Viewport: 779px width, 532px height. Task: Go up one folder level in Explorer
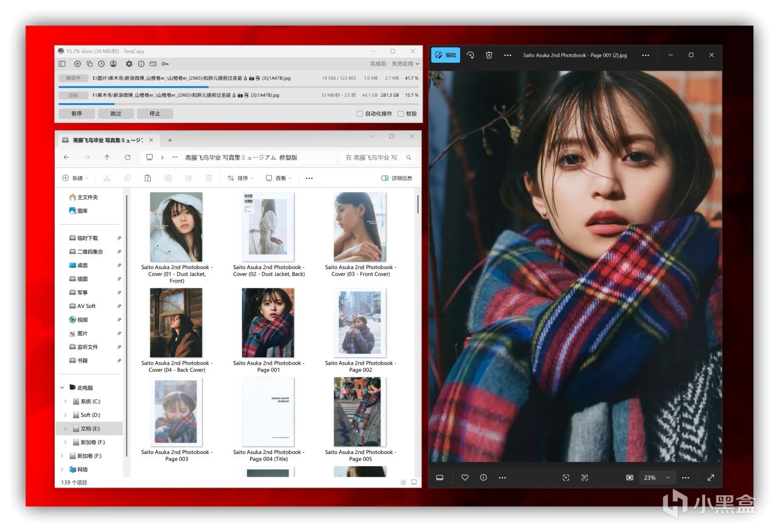coord(107,158)
